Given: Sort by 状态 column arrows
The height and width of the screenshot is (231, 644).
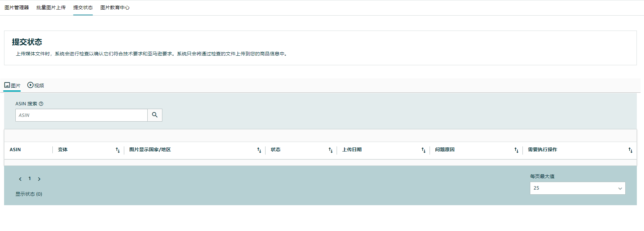Looking at the screenshot, I should pos(331,150).
